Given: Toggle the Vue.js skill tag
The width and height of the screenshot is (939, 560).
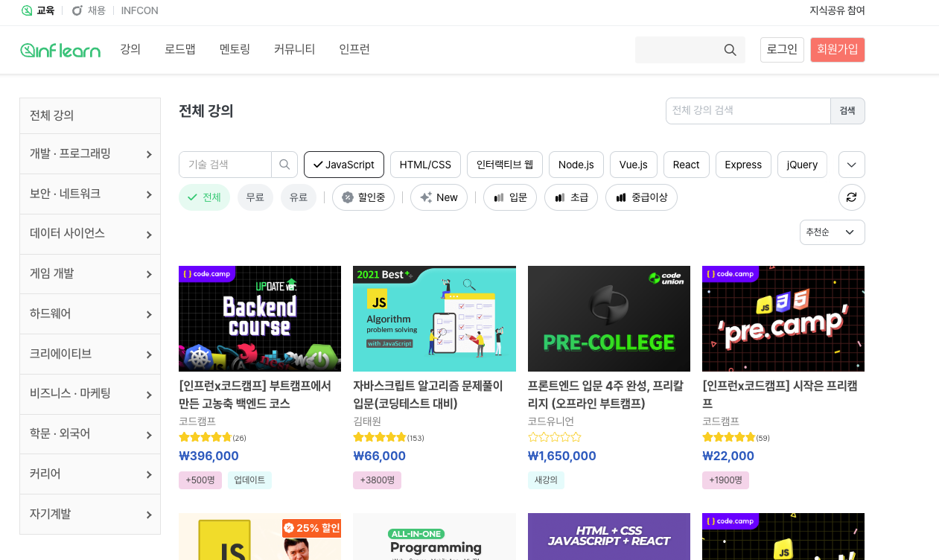Looking at the screenshot, I should (634, 165).
